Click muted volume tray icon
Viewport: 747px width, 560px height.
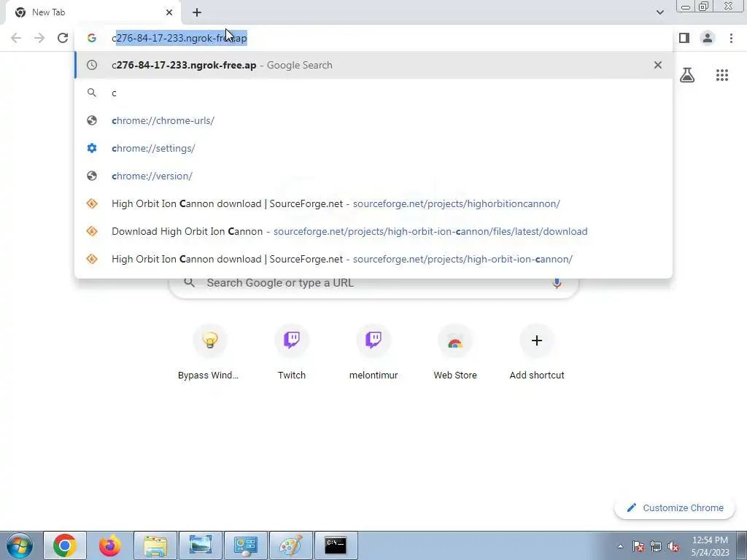pyautogui.click(x=673, y=546)
